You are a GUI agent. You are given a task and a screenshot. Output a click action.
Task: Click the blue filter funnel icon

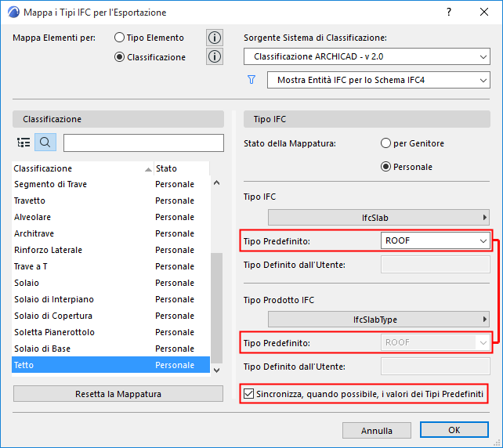[251, 80]
